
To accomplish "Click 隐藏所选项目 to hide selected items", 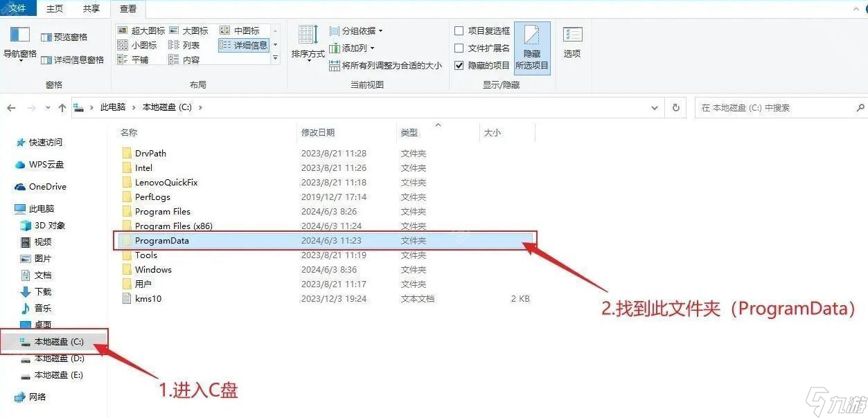I will click(531, 47).
